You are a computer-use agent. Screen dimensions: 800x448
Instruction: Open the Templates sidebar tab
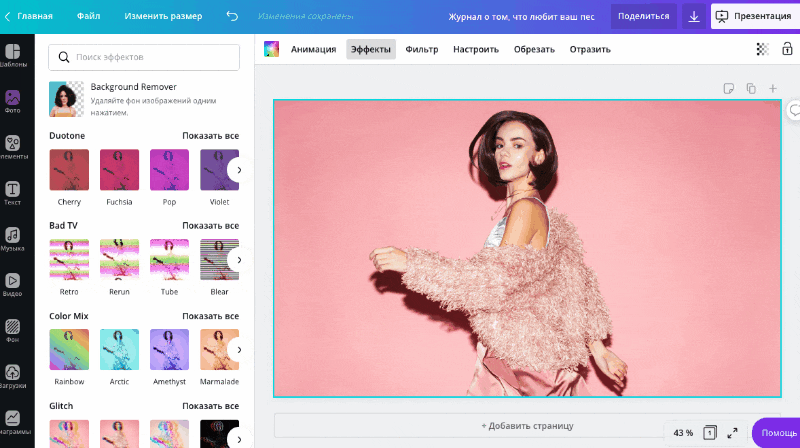pos(13,56)
